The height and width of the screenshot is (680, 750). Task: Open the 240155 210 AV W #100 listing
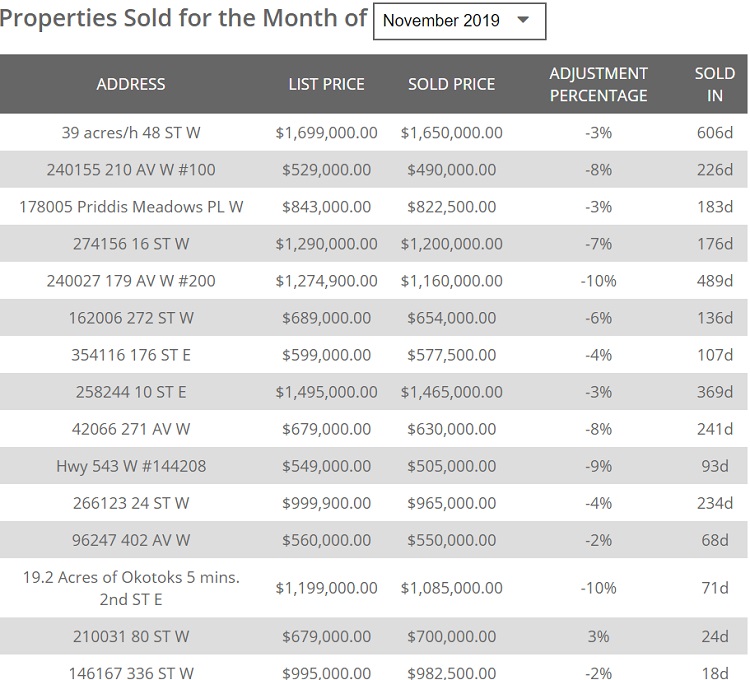131,170
